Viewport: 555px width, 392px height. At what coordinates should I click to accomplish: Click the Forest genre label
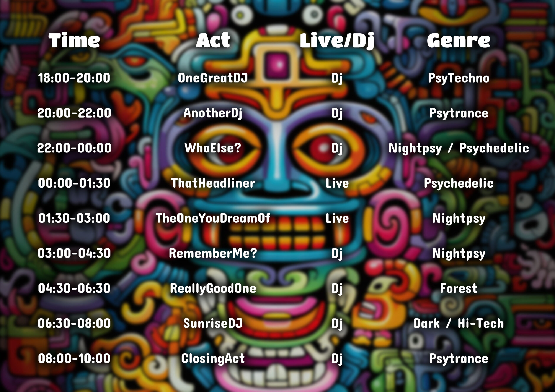(459, 288)
